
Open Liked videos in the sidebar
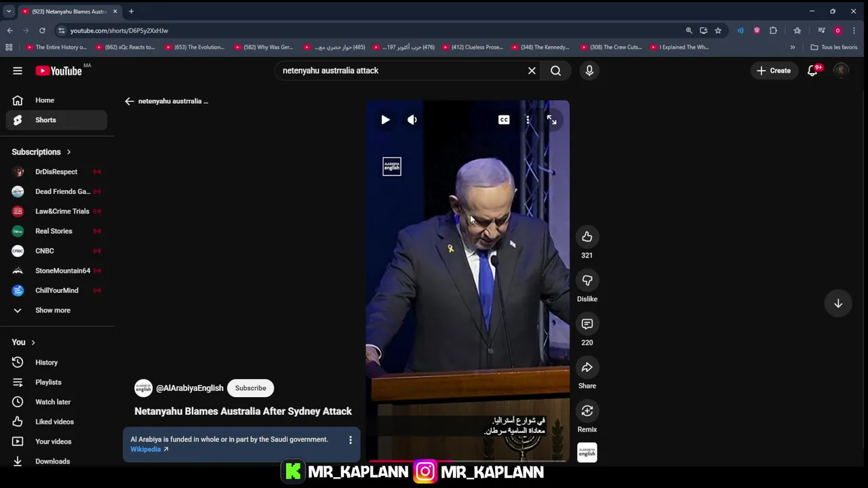57,422
